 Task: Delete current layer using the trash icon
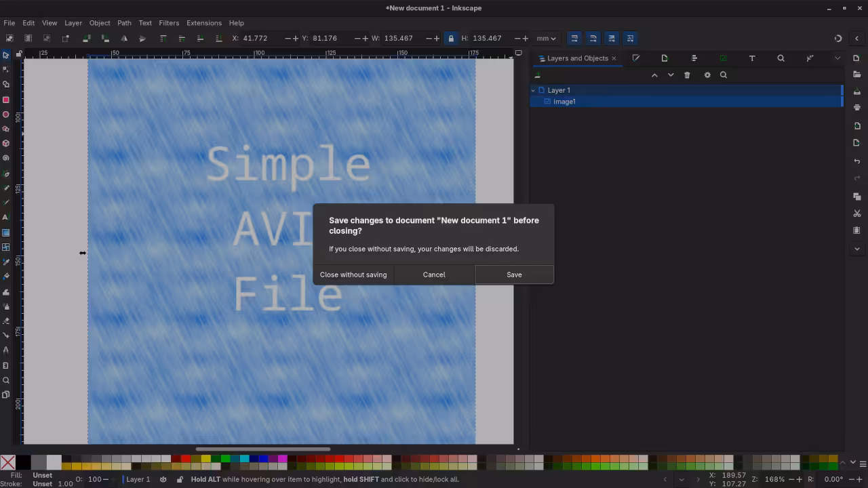pyautogui.click(x=687, y=75)
